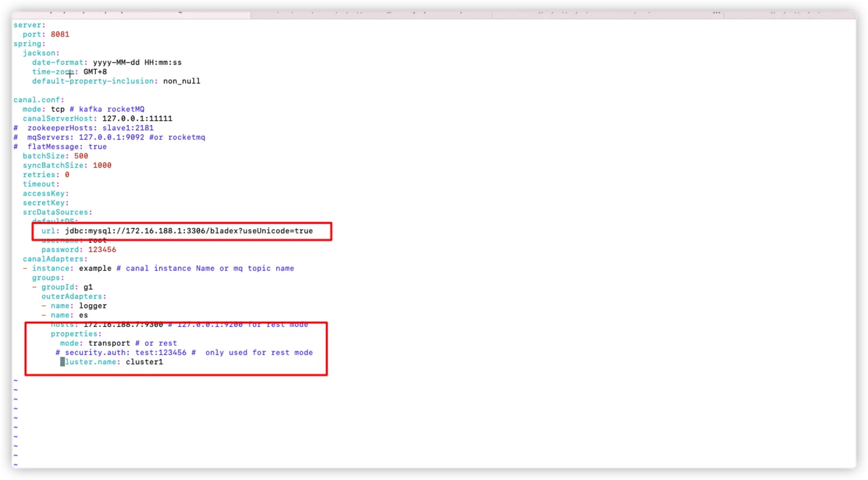Click the 'canal.conf:' section header
The width and height of the screenshot is (868, 480).
[39, 100]
